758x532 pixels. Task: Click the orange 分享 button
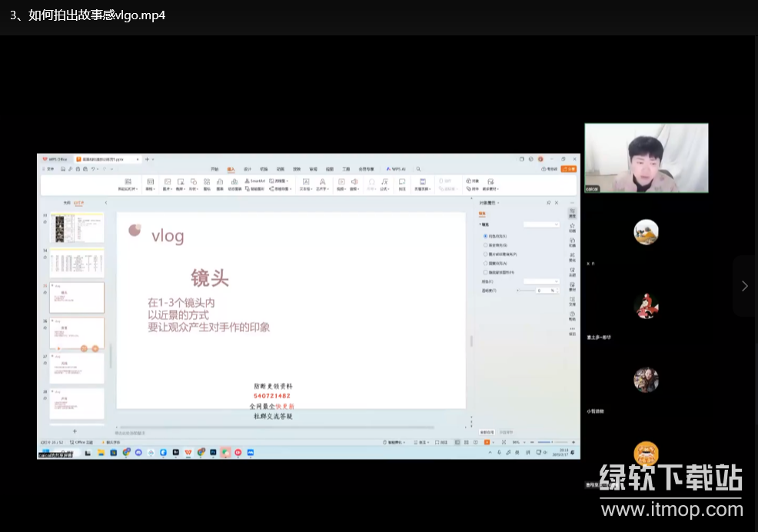(x=569, y=168)
